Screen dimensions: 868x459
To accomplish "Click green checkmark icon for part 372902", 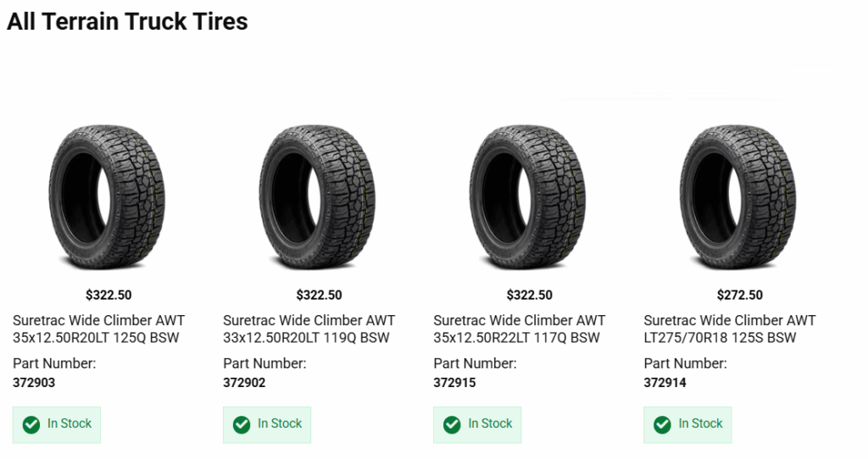I will click(x=242, y=424).
